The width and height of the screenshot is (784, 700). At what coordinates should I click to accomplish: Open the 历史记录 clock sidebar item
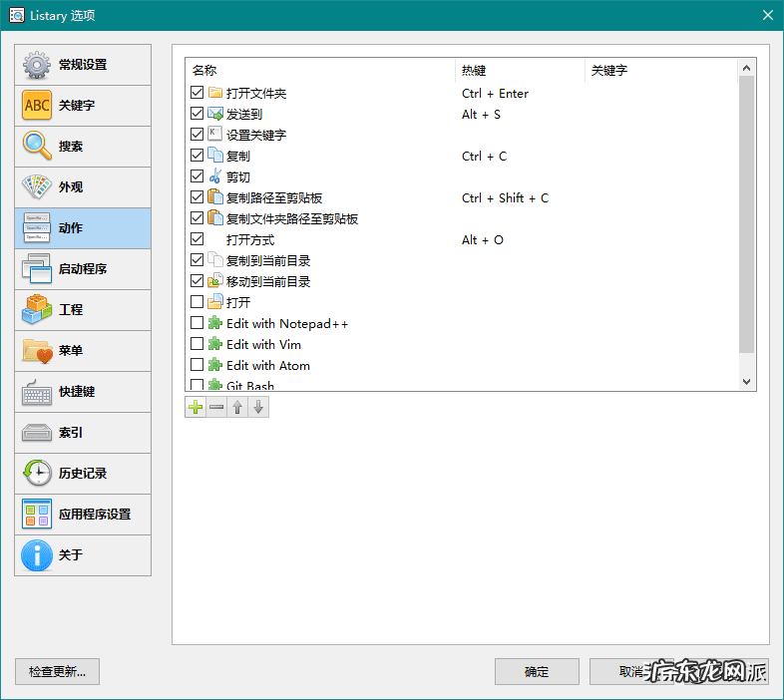tap(83, 474)
